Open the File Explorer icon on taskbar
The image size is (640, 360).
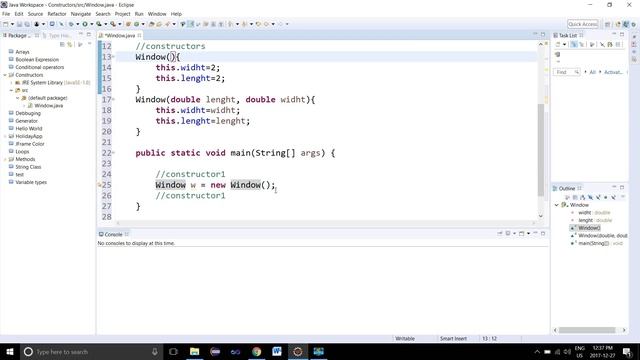195,351
